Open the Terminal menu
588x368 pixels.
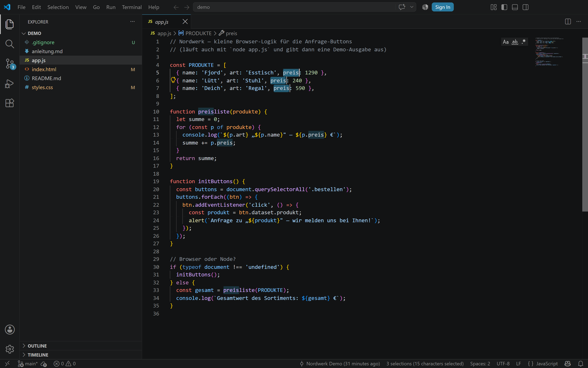132,7
